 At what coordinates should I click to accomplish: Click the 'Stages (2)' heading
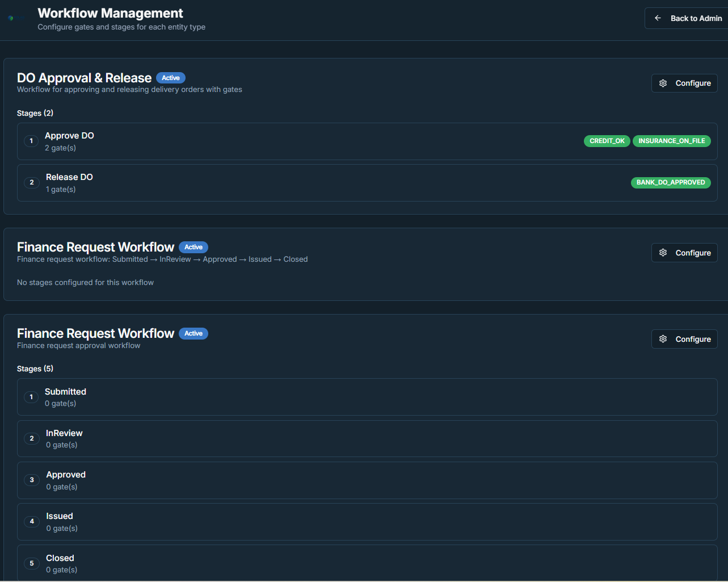(x=35, y=113)
